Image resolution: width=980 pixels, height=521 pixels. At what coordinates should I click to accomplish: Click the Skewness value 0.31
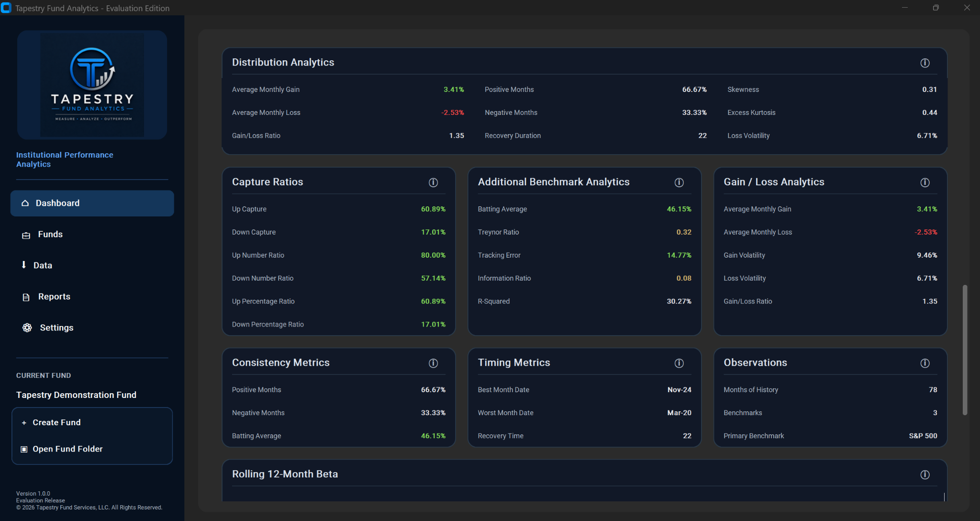point(929,90)
